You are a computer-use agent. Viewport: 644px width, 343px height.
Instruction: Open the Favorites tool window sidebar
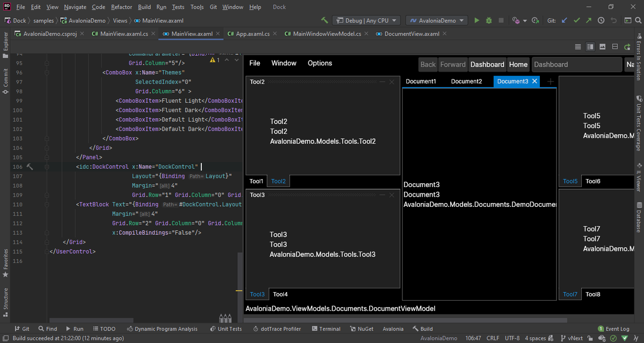[x=6, y=263]
